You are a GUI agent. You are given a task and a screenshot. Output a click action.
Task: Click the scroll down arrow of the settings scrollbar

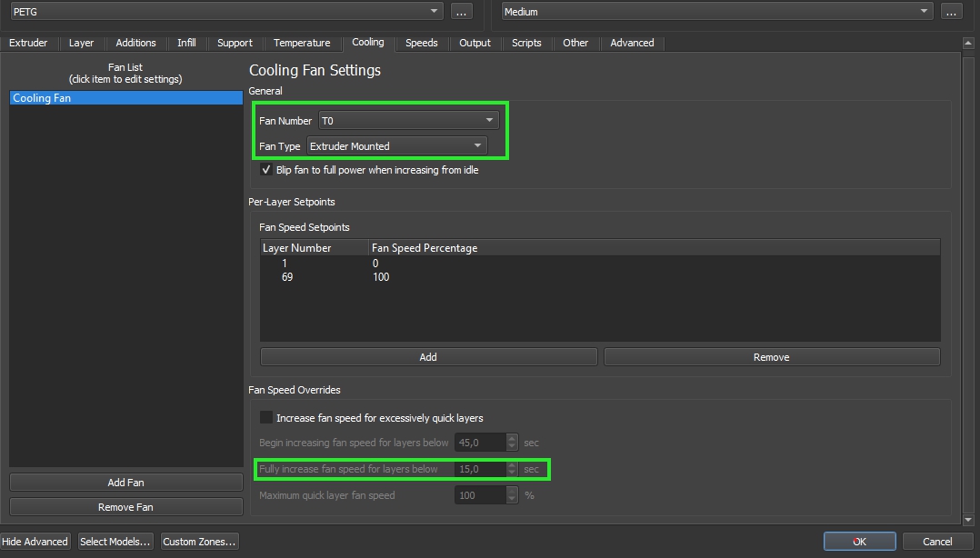coord(969,520)
